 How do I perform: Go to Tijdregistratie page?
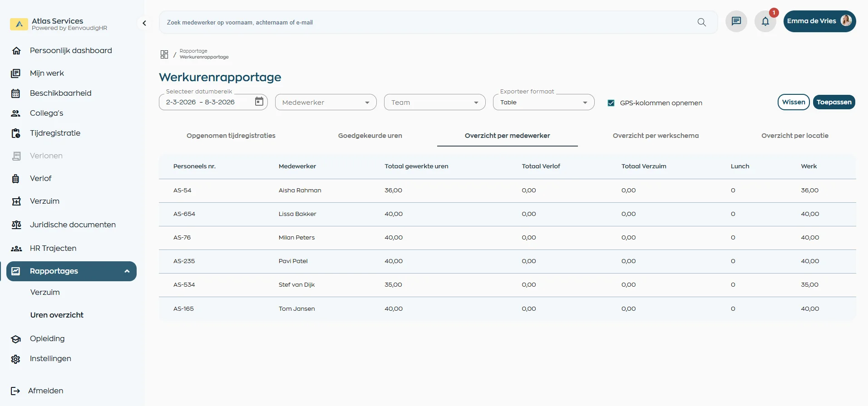coord(55,133)
